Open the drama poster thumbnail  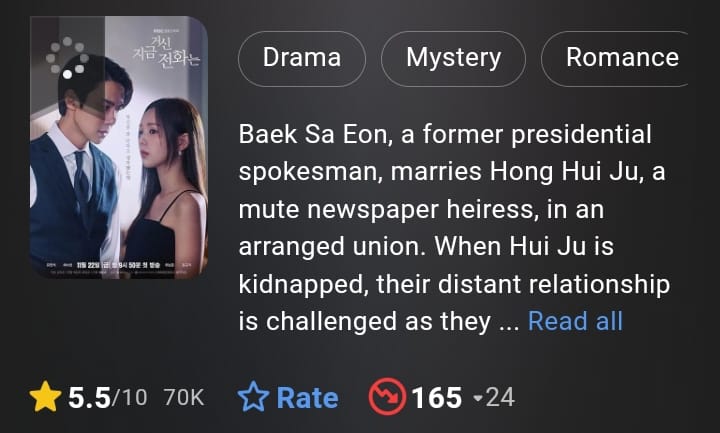[118, 147]
